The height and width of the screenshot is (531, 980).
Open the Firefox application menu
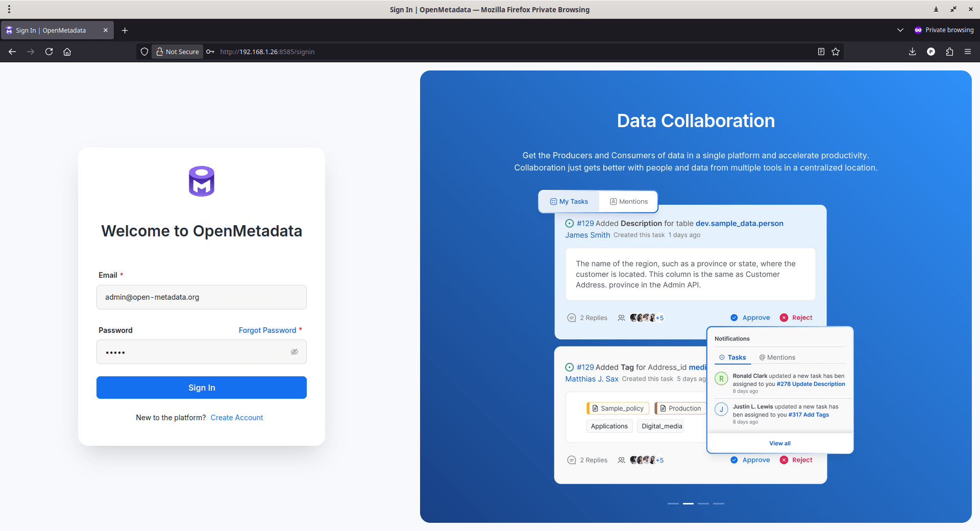tap(968, 52)
